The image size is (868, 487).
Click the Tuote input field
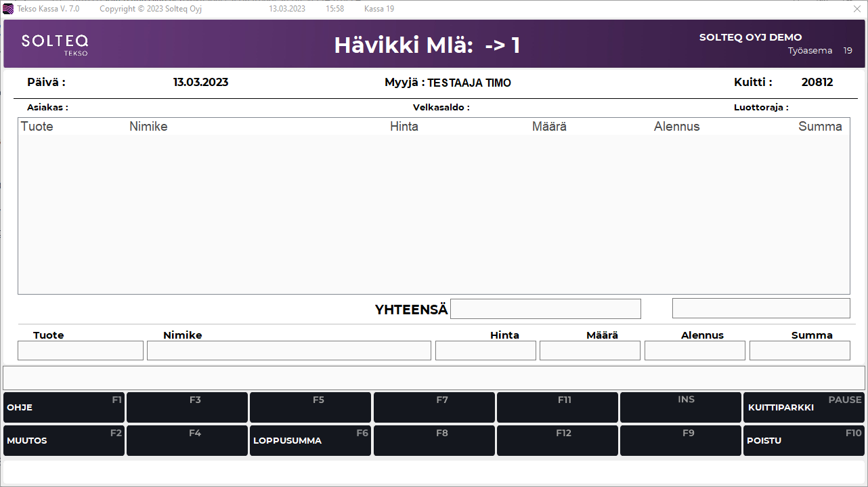coord(80,350)
